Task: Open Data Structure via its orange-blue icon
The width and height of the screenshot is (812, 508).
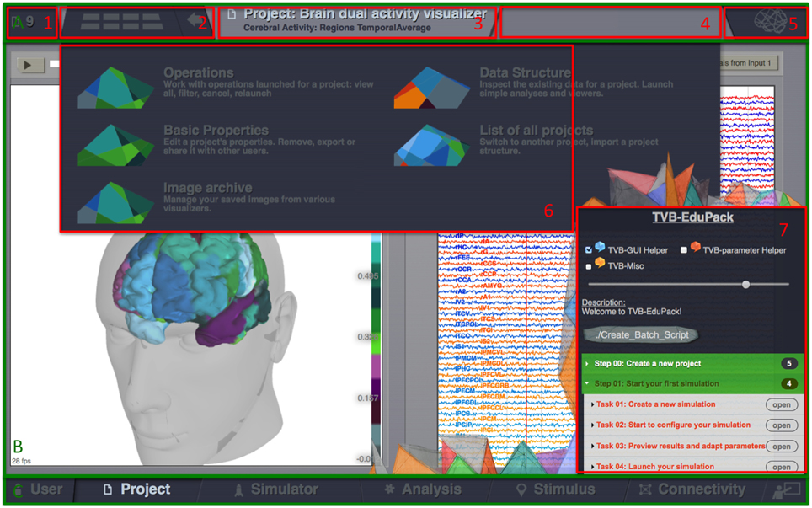Action: (x=432, y=88)
